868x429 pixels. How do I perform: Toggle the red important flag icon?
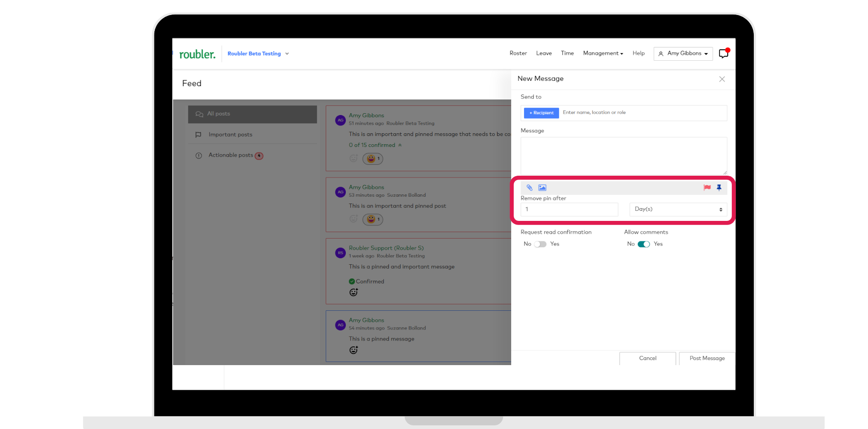707,188
